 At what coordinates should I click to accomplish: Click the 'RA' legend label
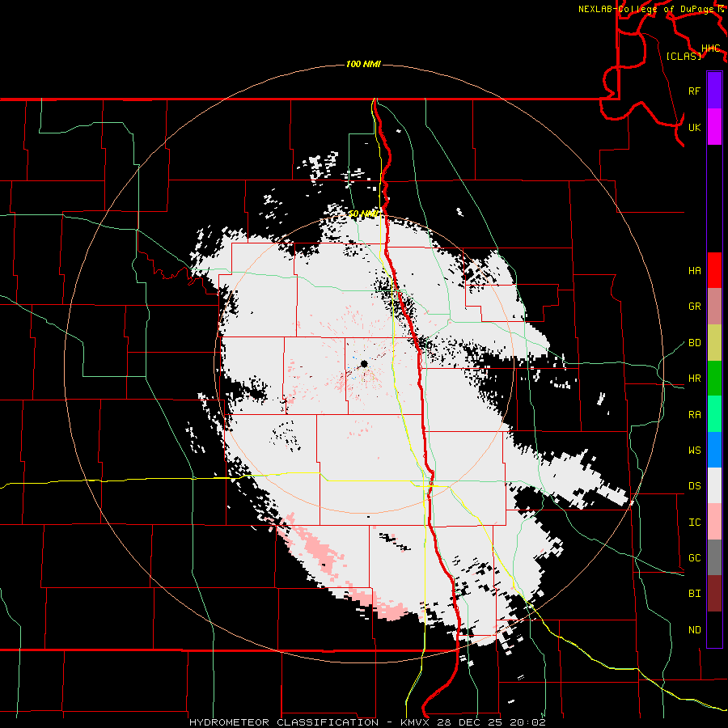(x=695, y=415)
